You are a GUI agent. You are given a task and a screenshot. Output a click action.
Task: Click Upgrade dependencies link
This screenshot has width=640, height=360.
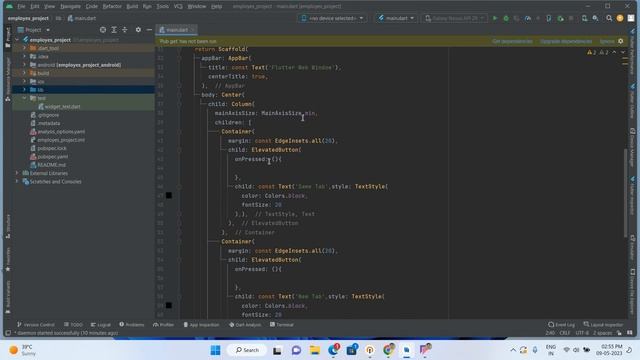[x=566, y=41]
